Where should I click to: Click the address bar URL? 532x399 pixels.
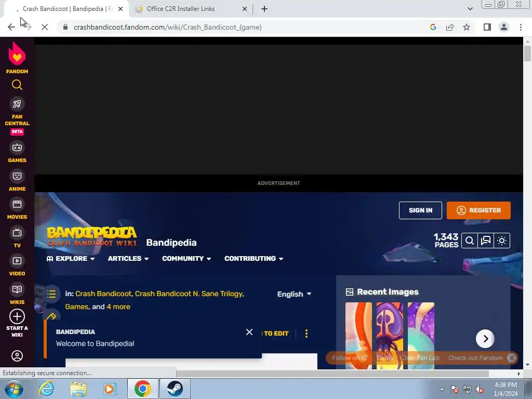click(168, 27)
